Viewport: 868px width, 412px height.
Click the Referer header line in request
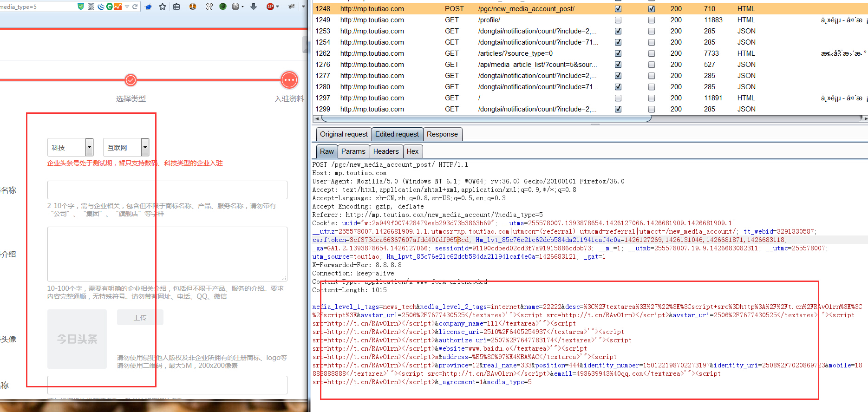(x=427, y=215)
